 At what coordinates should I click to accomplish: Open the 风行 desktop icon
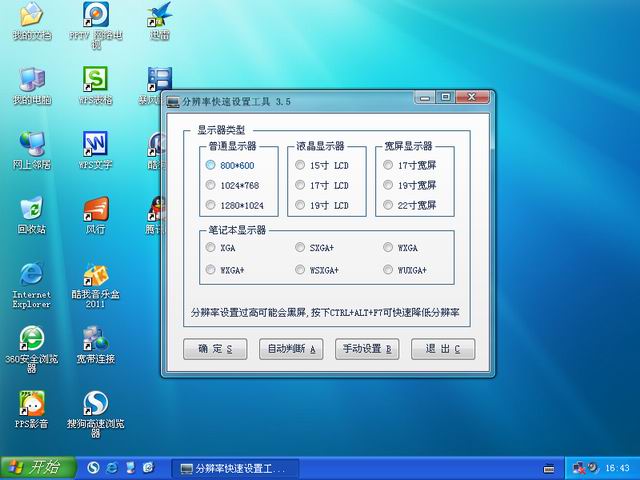[x=95, y=209]
